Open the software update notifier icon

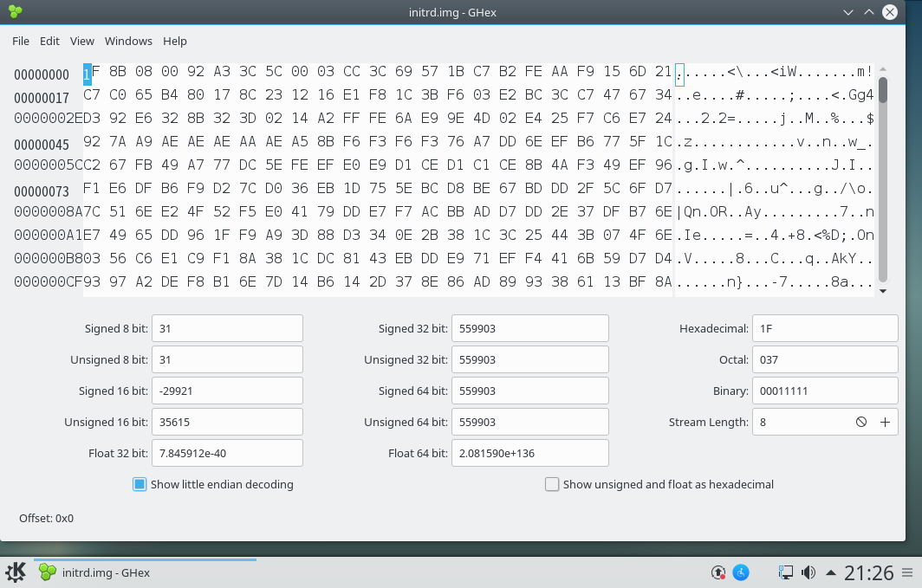(718, 572)
